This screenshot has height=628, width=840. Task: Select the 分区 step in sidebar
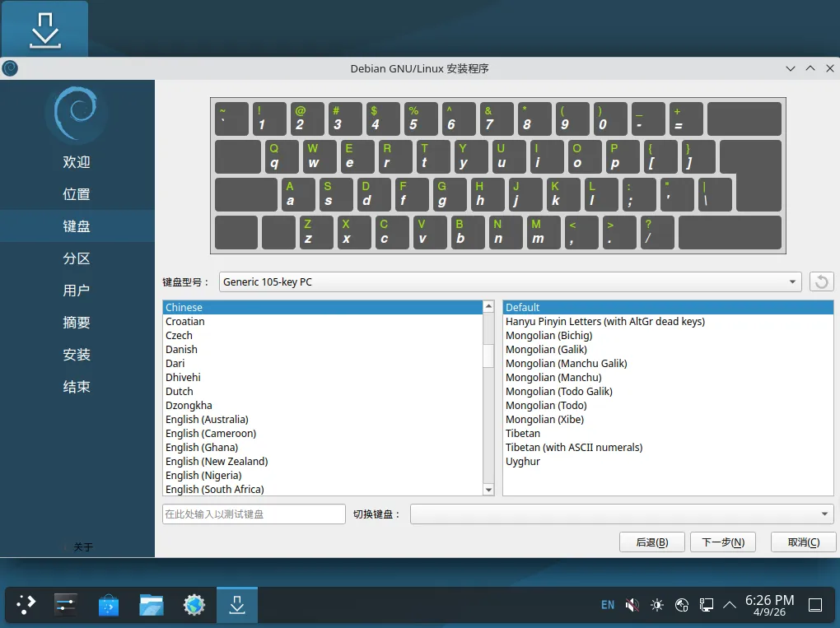pos(77,258)
